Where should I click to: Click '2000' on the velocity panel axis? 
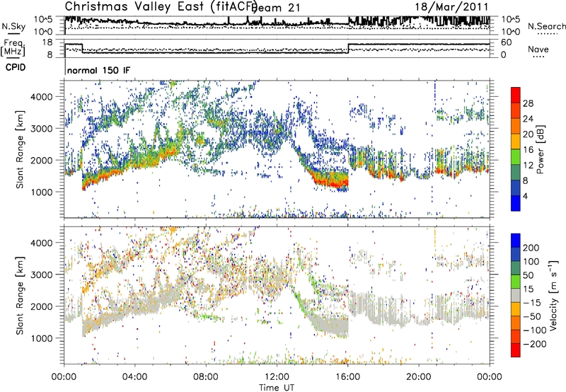(x=42, y=306)
